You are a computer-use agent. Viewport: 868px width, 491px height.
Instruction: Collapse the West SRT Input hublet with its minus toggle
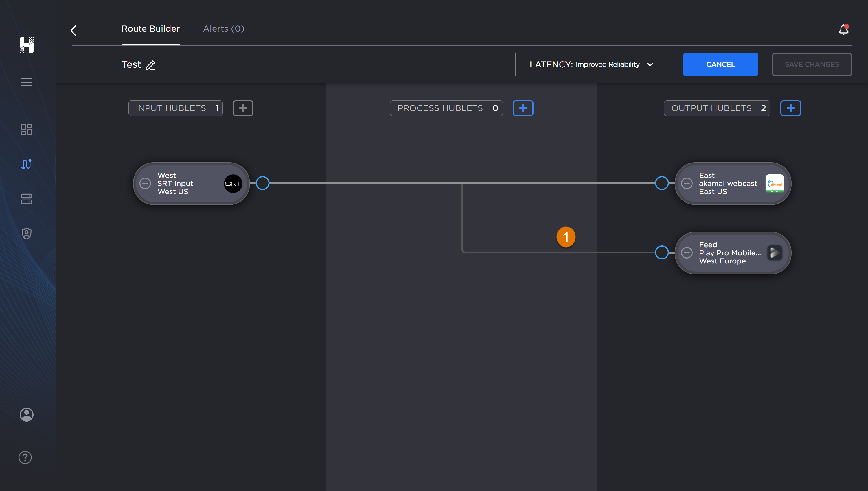point(146,183)
